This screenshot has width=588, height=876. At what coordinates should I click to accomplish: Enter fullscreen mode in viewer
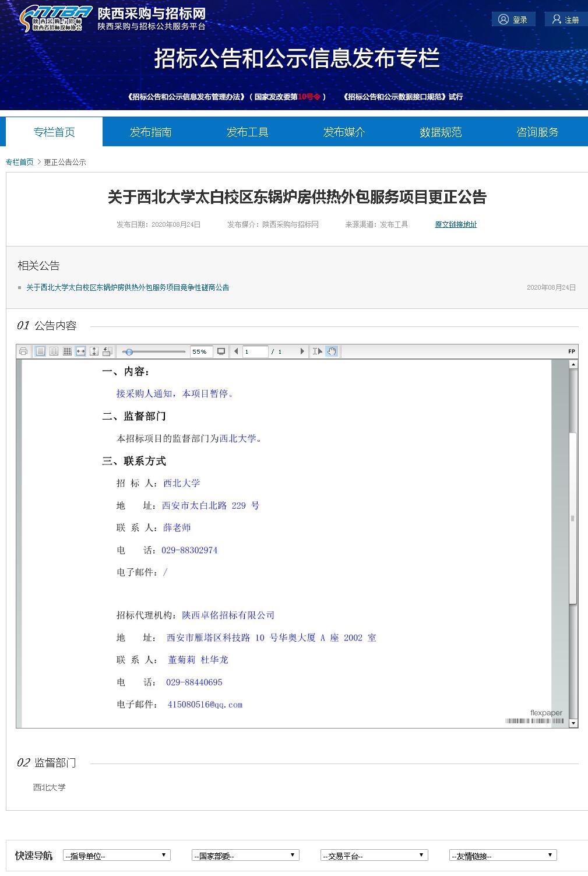[221, 351]
